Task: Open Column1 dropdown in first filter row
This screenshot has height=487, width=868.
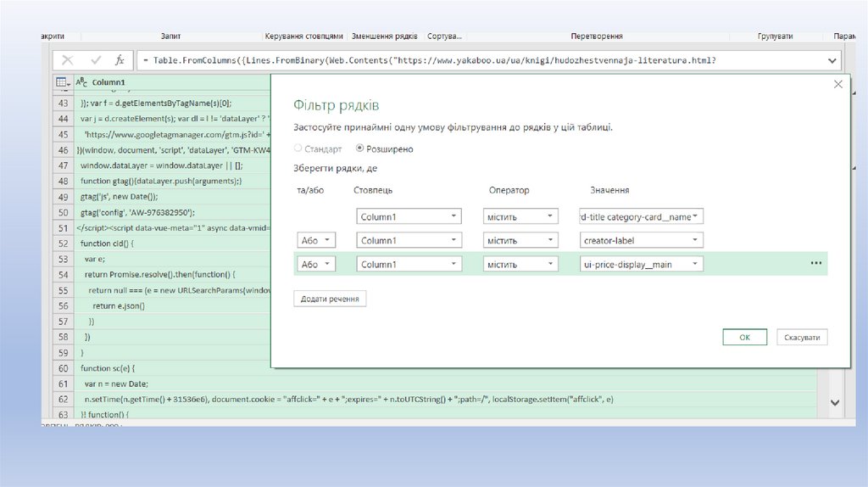Action: click(x=409, y=216)
